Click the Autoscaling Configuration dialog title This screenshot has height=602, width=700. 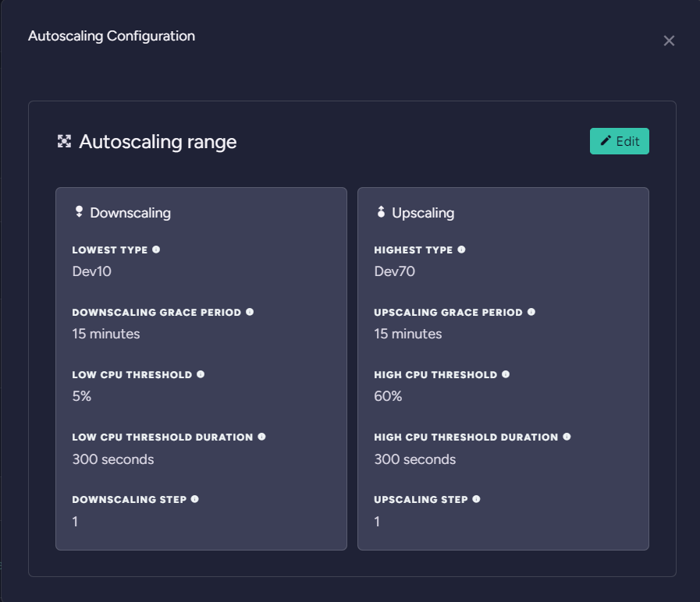point(112,36)
